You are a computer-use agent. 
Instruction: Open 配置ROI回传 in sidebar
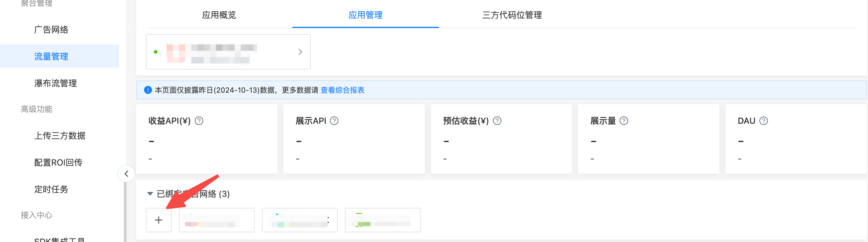(58, 162)
